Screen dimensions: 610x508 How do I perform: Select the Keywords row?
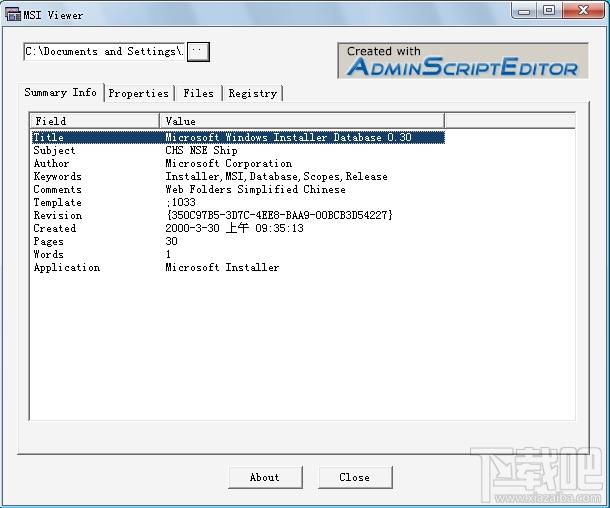pyautogui.click(x=238, y=177)
